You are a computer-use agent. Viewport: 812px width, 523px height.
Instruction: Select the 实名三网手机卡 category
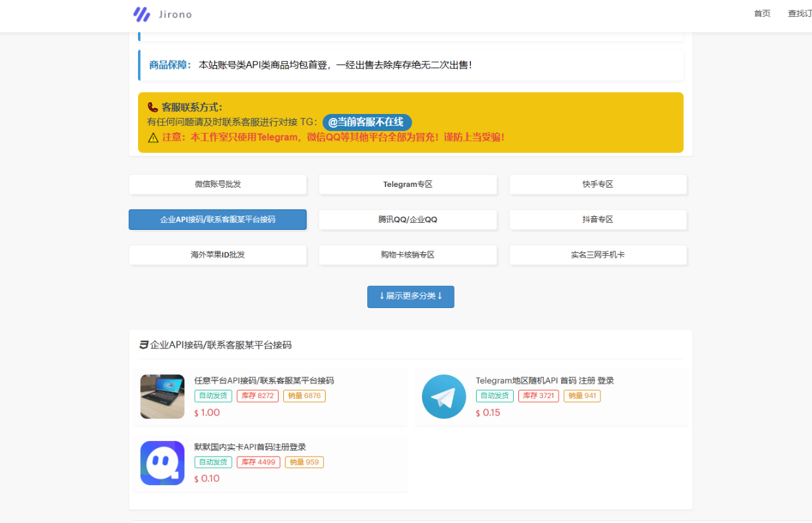click(598, 255)
